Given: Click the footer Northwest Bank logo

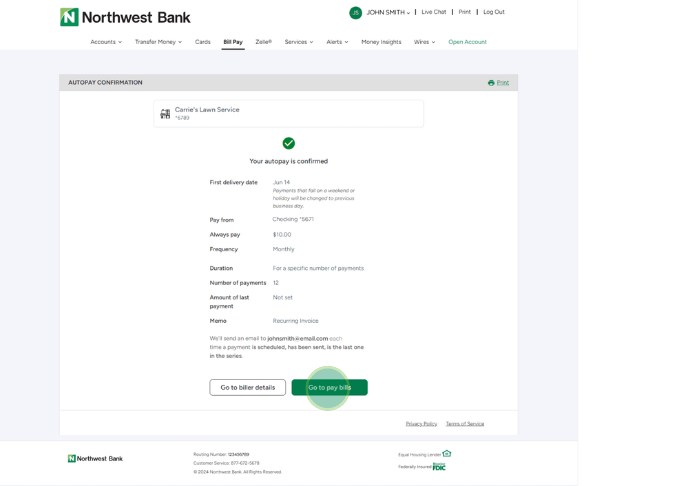Looking at the screenshot, I should (95, 459).
